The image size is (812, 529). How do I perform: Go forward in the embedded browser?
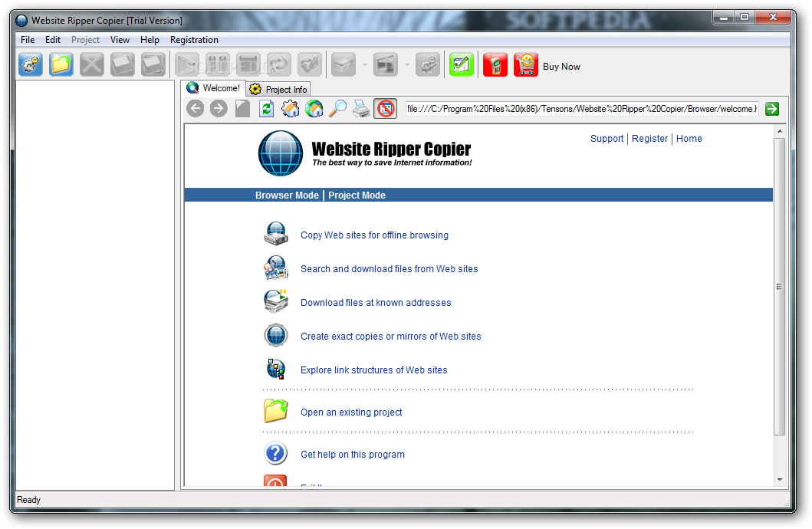tap(219, 109)
